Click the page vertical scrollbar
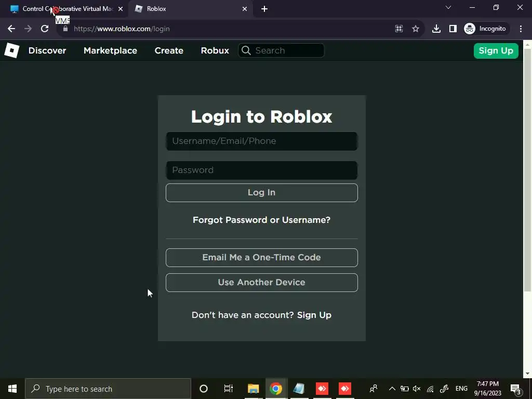Screen dimensions: 532x399 click(528, 170)
